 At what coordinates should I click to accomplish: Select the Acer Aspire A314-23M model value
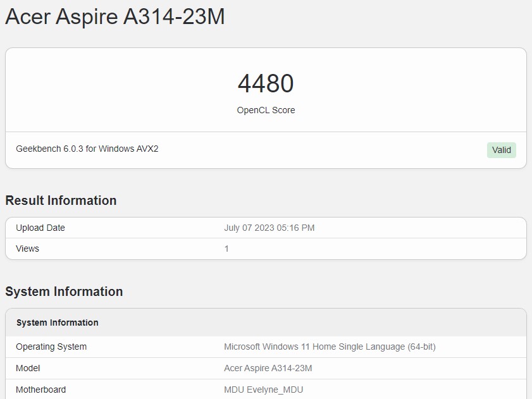point(268,368)
